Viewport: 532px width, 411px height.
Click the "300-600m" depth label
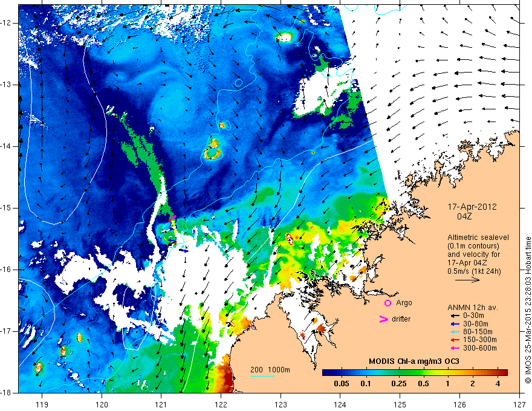[480, 348]
